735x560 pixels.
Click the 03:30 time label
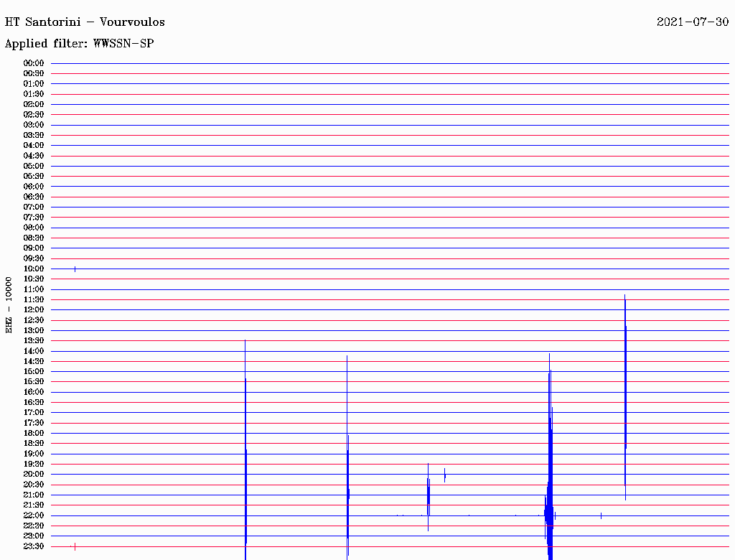tap(34, 135)
